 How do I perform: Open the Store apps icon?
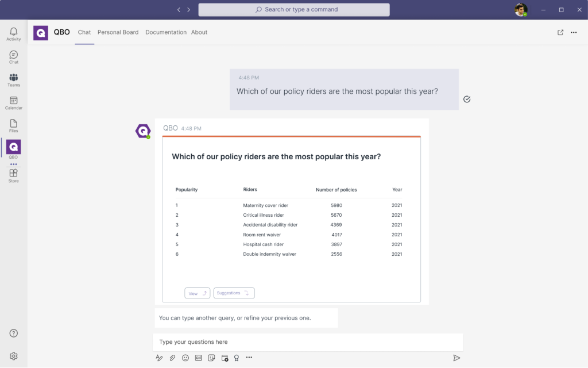(13, 175)
